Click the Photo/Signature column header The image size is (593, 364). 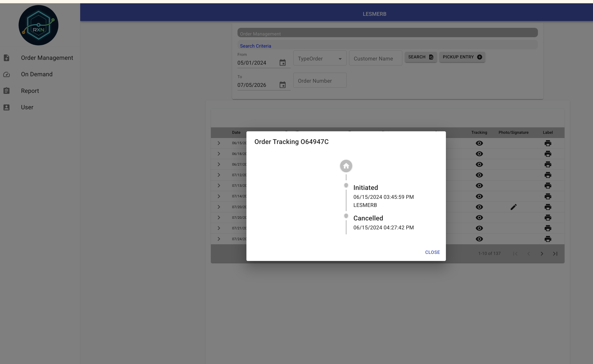pos(513,132)
